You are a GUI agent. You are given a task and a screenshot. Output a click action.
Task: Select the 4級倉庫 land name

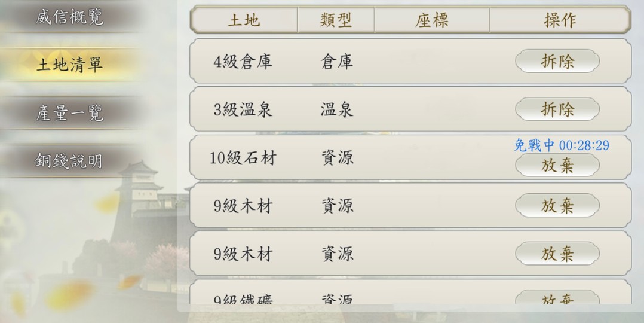tap(243, 62)
